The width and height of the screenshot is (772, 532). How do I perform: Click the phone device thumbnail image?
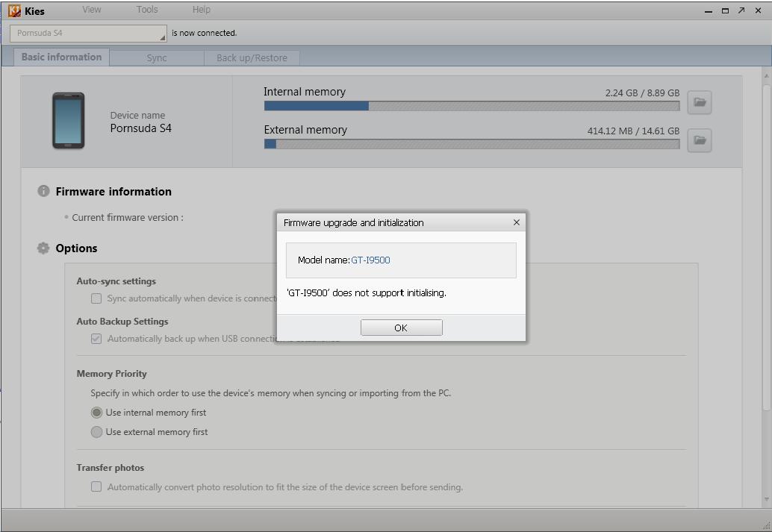(69, 121)
